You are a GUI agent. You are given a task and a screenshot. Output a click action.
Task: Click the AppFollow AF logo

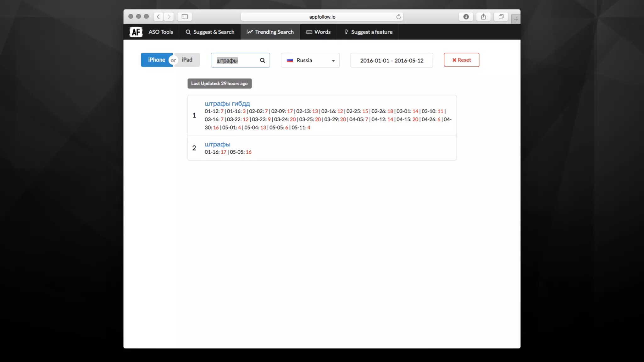click(x=136, y=32)
